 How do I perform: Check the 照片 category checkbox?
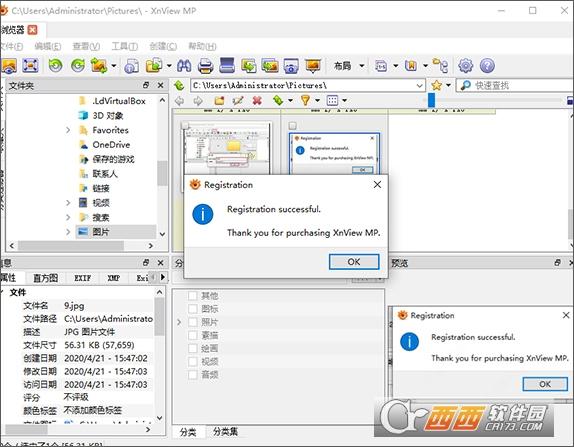pos(193,322)
